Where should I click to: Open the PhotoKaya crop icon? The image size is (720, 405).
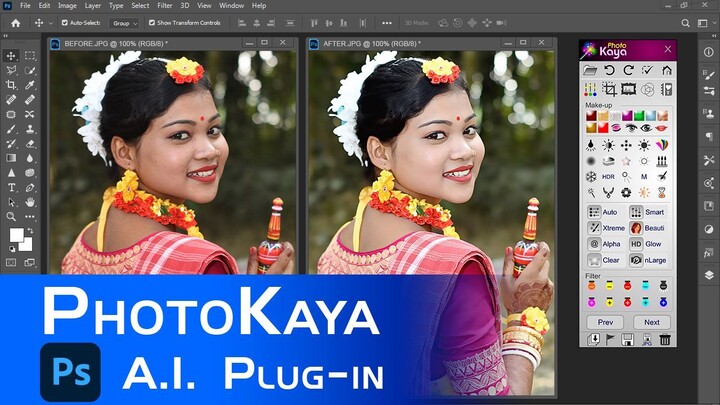609,89
